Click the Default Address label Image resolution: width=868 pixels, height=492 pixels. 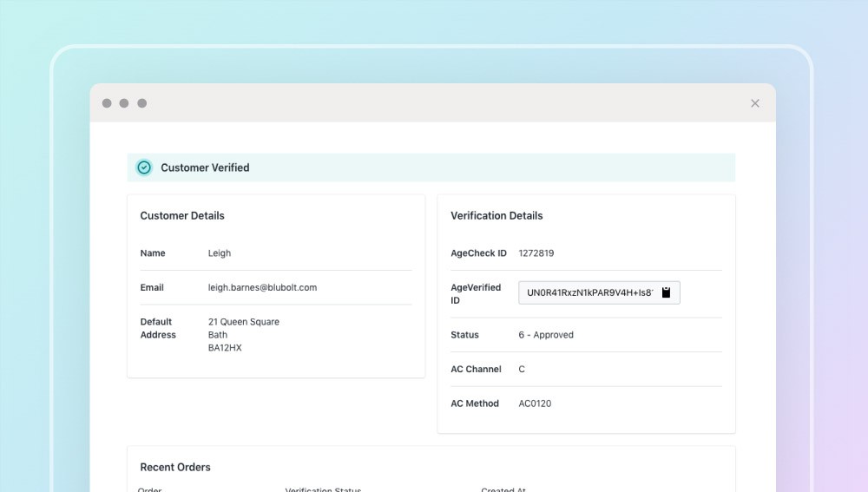point(158,328)
